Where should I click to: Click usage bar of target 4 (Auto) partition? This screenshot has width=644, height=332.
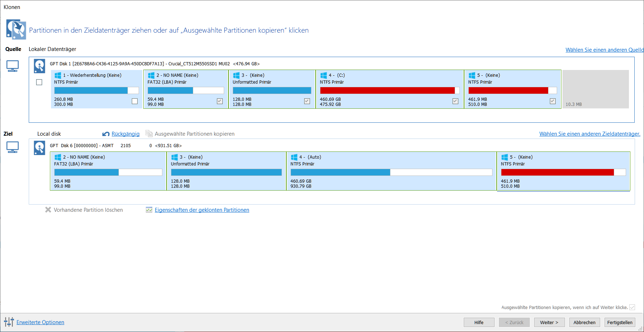(x=391, y=172)
